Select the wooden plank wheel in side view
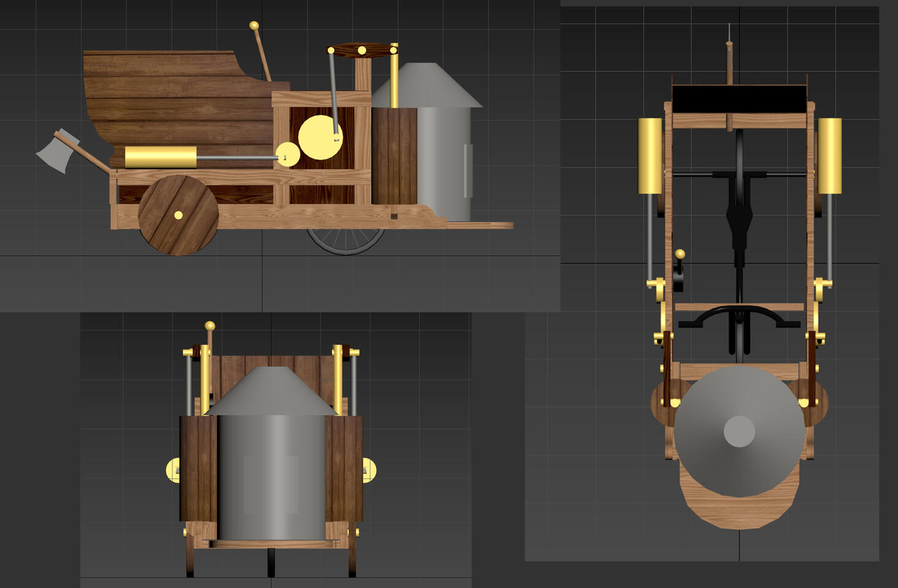The width and height of the screenshot is (898, 588). (x=178, y=215)
